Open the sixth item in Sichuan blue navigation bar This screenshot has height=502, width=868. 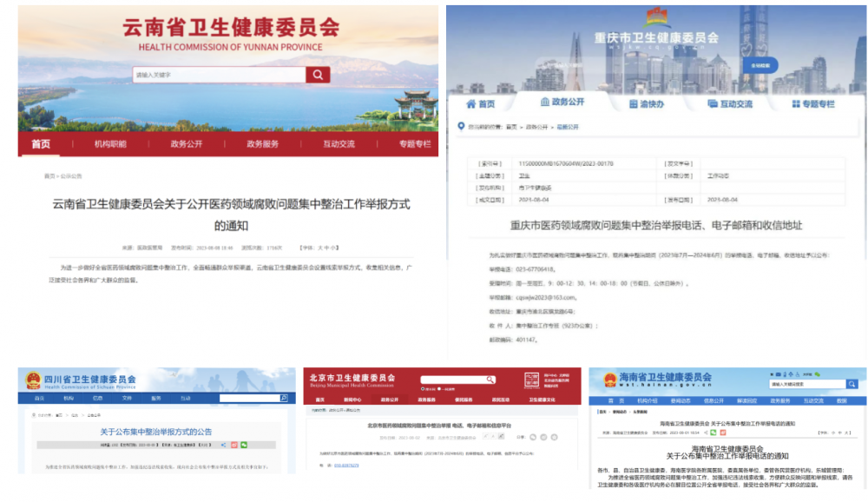(186, 399)
